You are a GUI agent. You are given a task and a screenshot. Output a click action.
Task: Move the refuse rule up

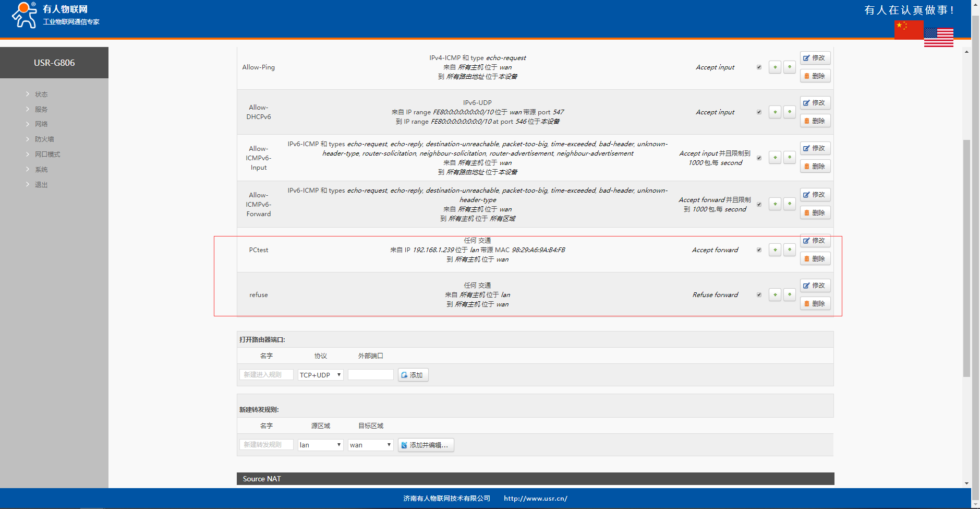coord(775,295)
